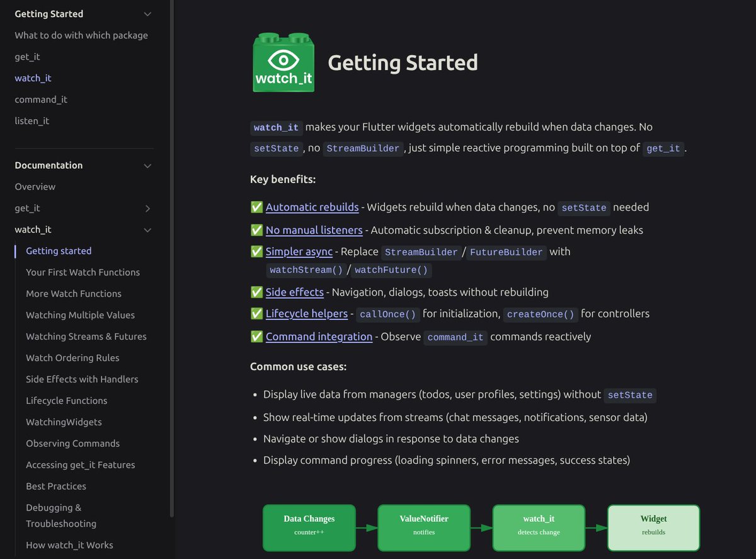The width and height of the screenshot is (756, 559).
Task: Click checkmark icon beside Lifecycle helpers
Action: point(256,313)
